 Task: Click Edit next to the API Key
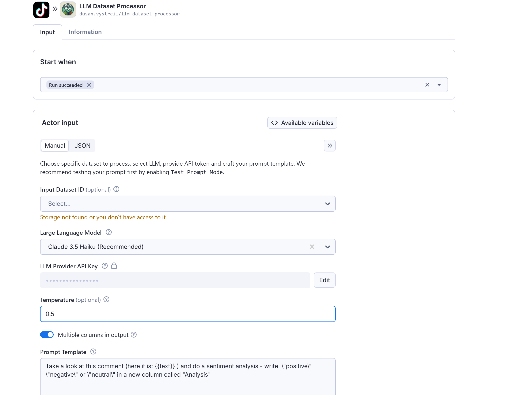(x=324, y=280)
